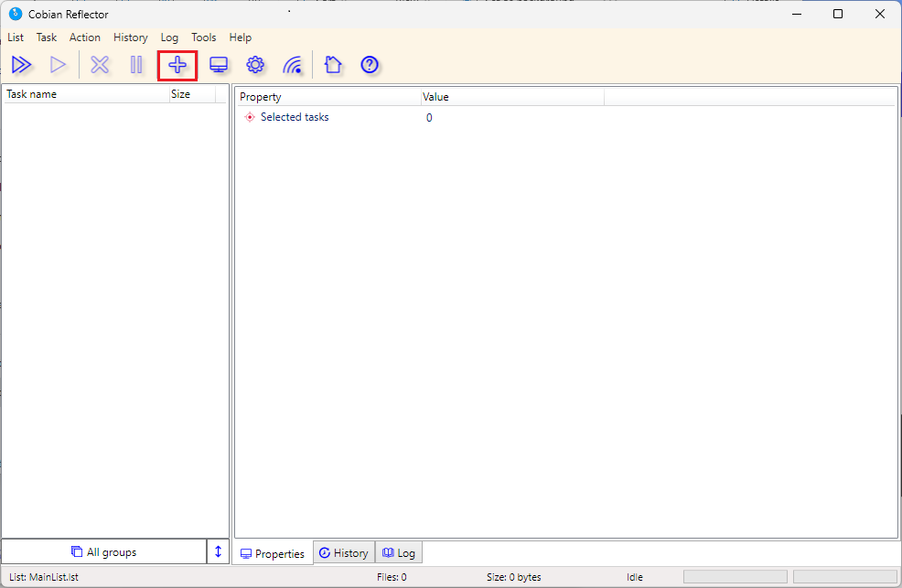Screen dimensions: 902x588
Task: Click the Idle status text
Action: [635, 577]
